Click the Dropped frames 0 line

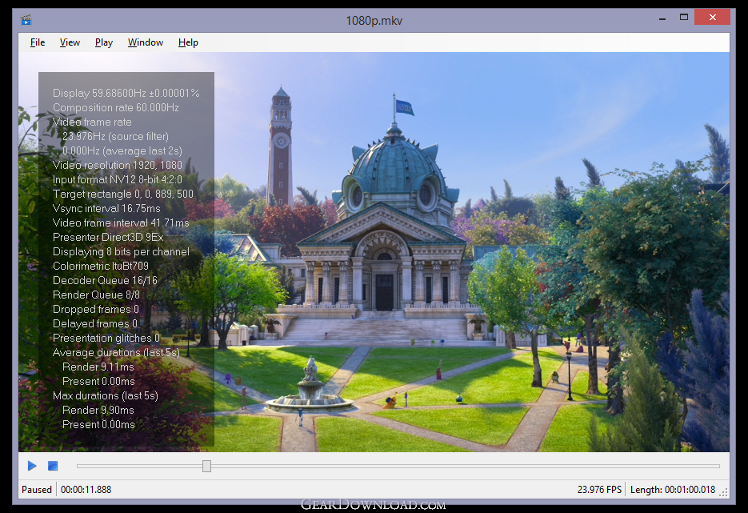click(x=95, y=309)
